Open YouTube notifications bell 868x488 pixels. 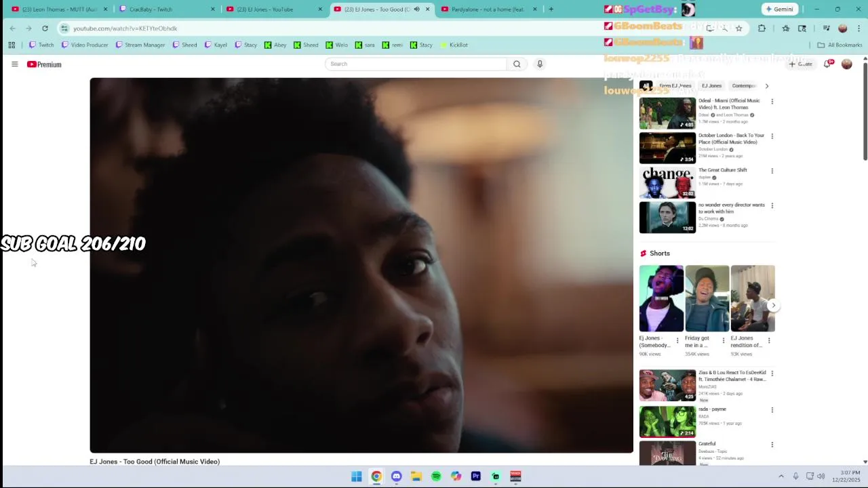pyautogui.click(x=828, y=64)
